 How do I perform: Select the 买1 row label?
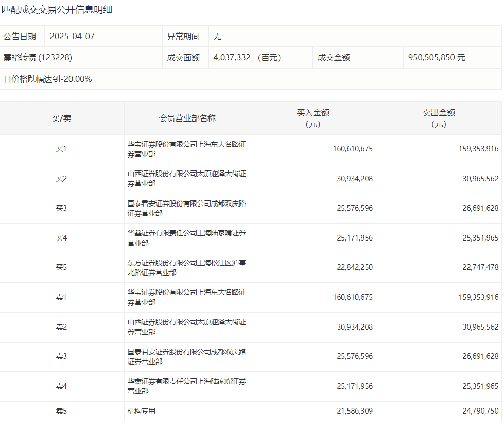tap(61, 149)
